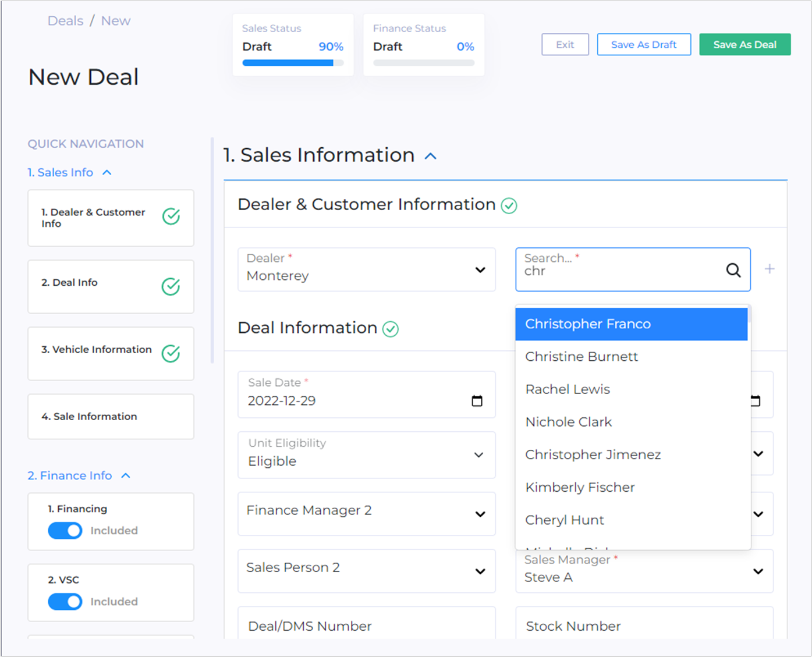Click the Save As Draft button
This screenshot has width=812, height=657.
[644, 45]
